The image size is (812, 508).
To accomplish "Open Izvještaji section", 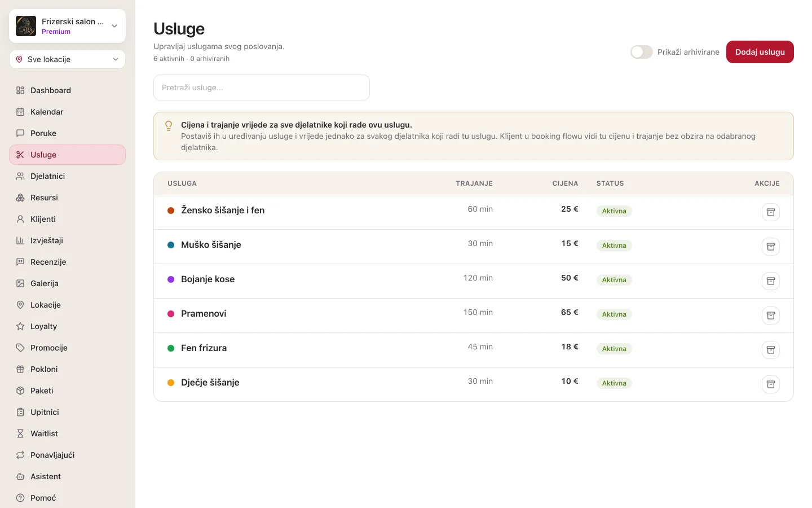I will click(67, 240).
